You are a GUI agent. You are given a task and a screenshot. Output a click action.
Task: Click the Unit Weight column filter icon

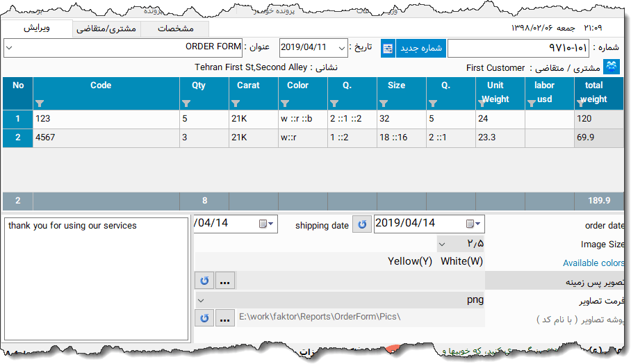(x=483, y=104)
